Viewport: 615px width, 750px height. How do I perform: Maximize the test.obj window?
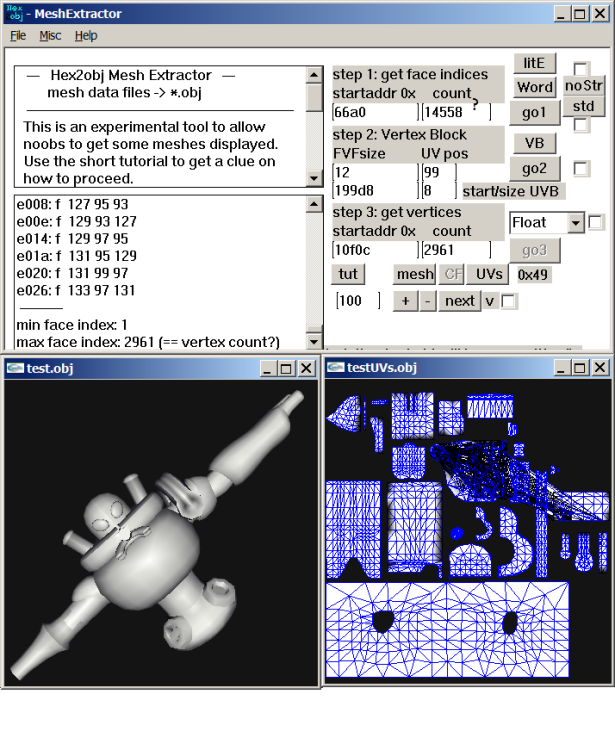pyautogui.click(x=286, y=368)
